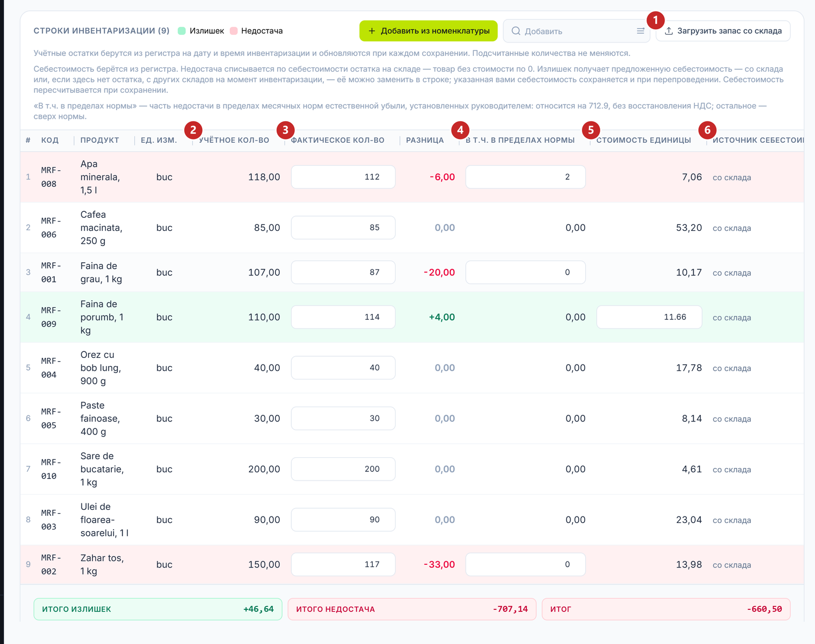Click the Продукт column header
Image resolution: width=815 pixels, height=644 pixels.
[99, 140]
